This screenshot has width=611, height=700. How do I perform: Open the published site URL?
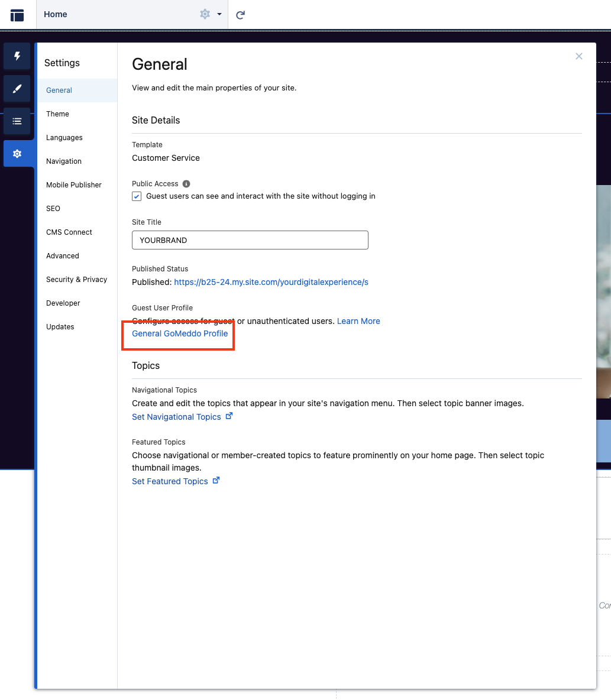[271, 282]
